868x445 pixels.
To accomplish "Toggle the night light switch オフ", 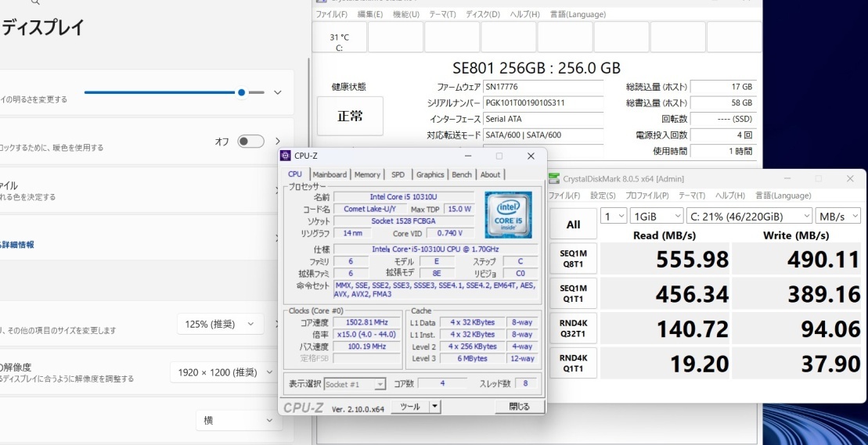I will tap(250, 142).
